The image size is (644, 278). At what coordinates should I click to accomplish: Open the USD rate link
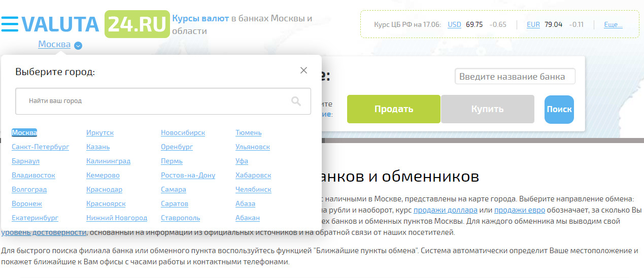[454, 24]
